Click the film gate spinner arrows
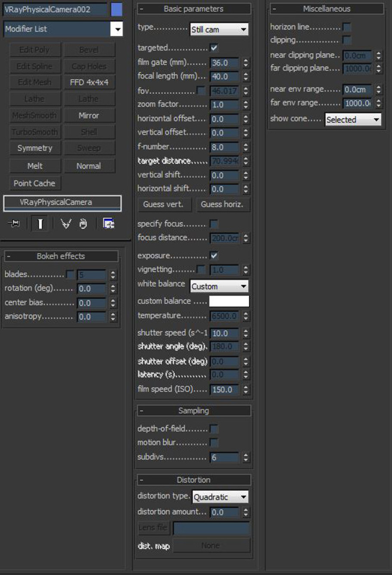 (x=246, y=63)
